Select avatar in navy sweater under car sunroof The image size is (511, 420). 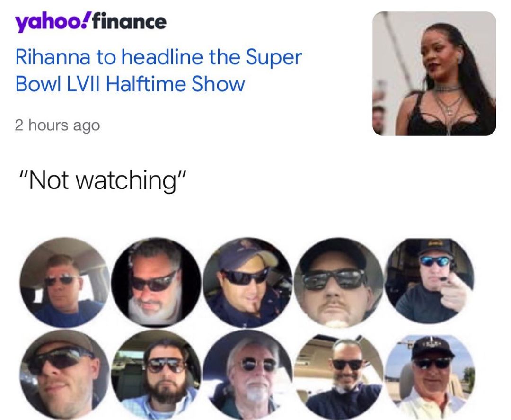[x=339, y=375]
